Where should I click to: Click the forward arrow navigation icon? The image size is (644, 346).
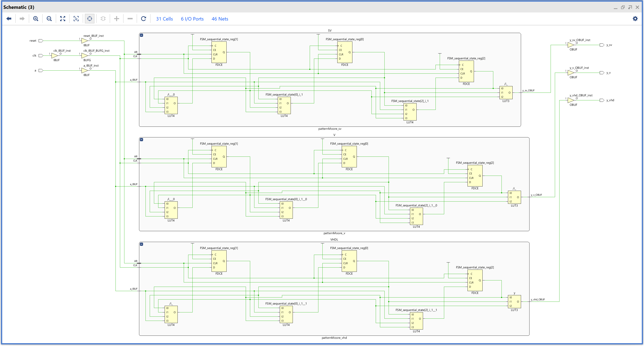22,19
